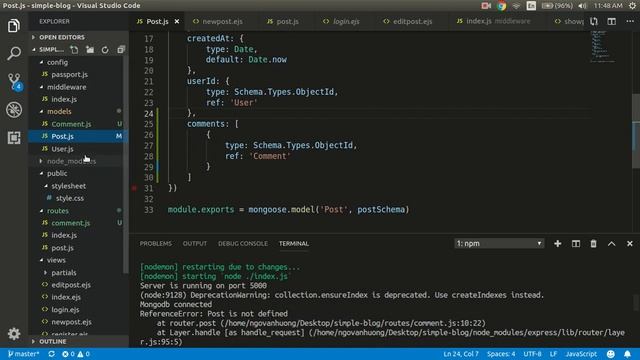
Task: Open the Problems panel tab
Action: (x=156, y=244)
